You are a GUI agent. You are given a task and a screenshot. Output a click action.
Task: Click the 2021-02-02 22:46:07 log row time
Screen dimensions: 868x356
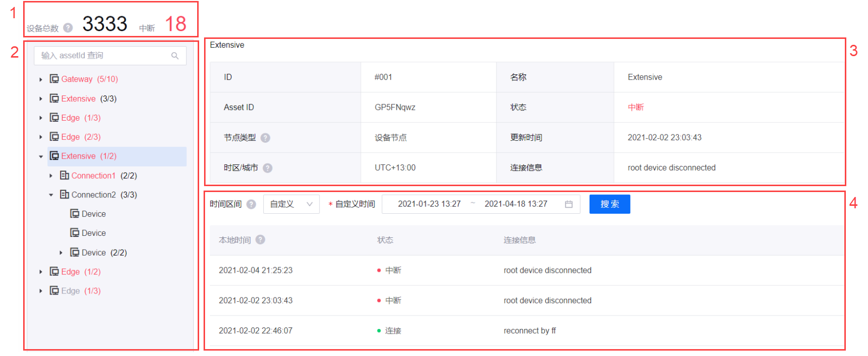pyautogui.click(x=256, y=331)
